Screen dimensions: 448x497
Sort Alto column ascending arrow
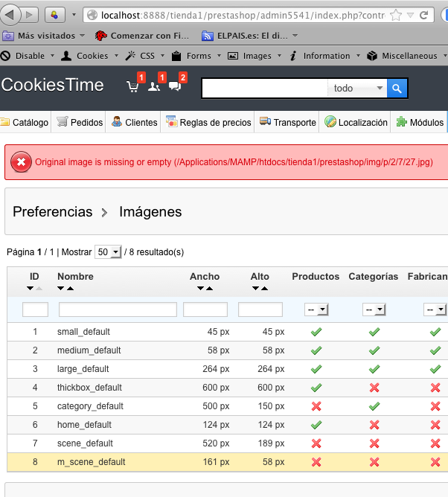(264, 288)
